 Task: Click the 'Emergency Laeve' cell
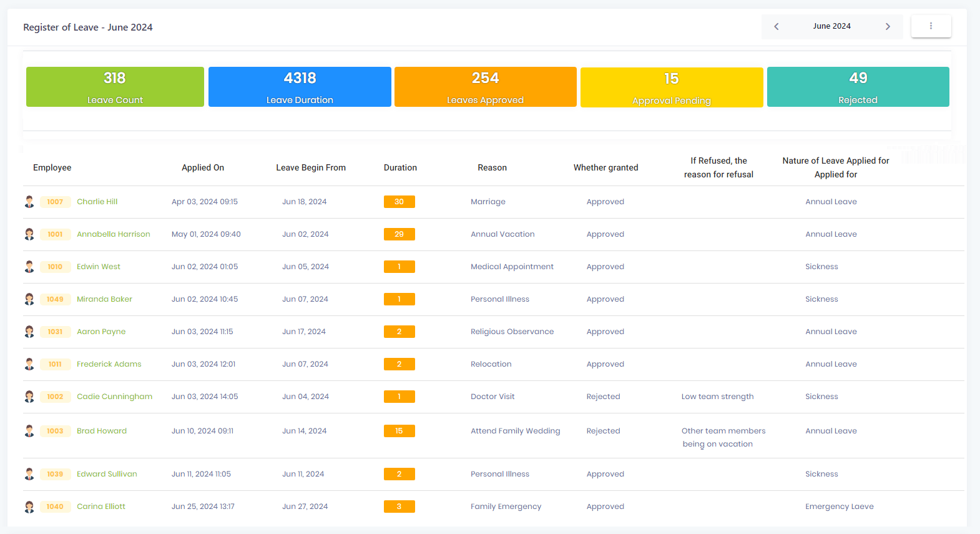pyautogui.click(x=840, y=507)
